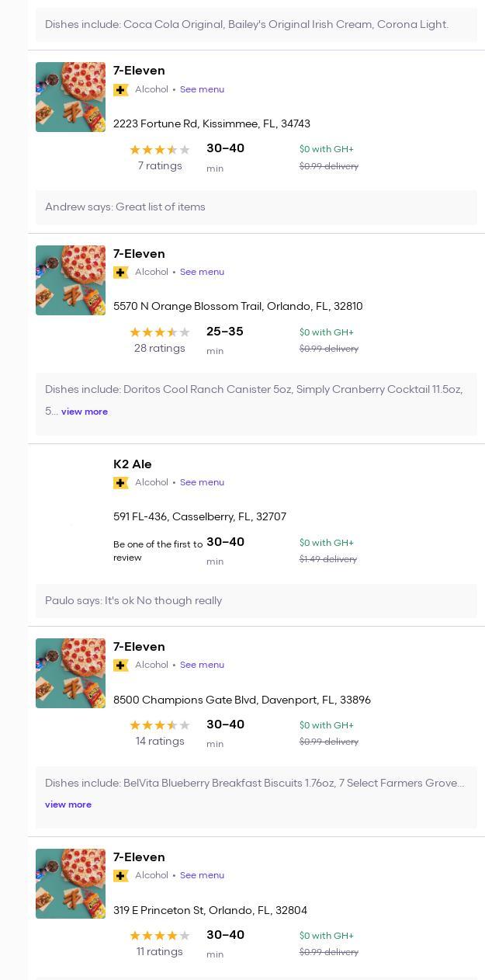
Task: Select the K2 Ale restaurant title
Action: pyautogui.click(x=133, y=464)
